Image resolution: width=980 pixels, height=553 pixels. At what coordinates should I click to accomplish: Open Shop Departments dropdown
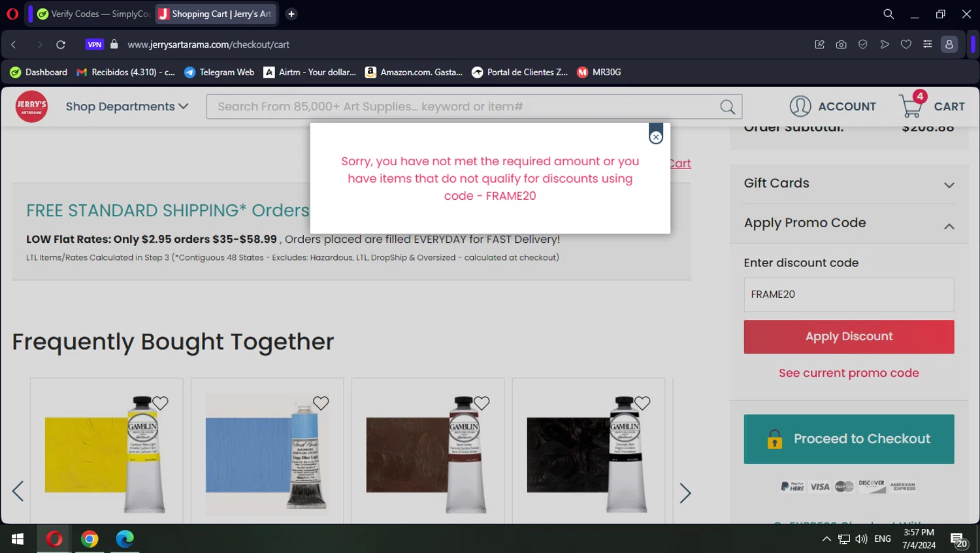tap(127, 106)
